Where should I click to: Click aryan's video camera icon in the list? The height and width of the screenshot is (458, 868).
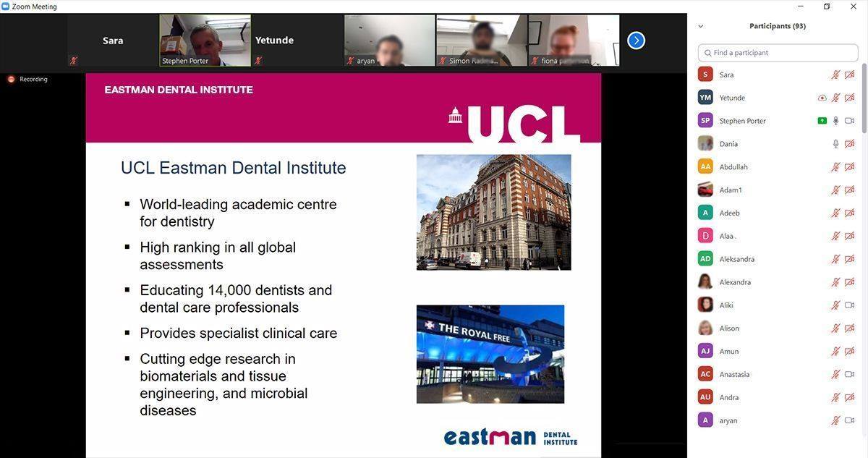click(850, 420)
